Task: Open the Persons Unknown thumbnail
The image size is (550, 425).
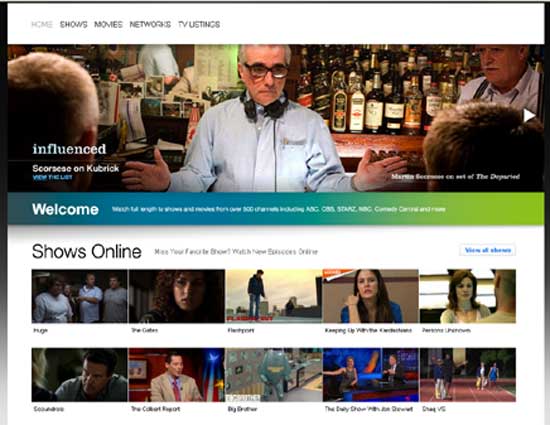Action: click(x=468, y=296)
